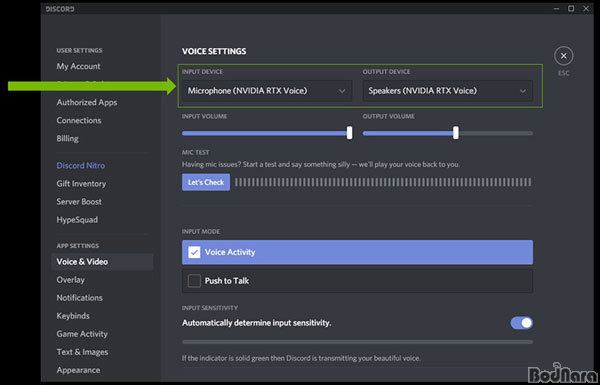The image size is (600, 385).
Task: Click the output volume slider handle
Action: [x=456, y=133]
